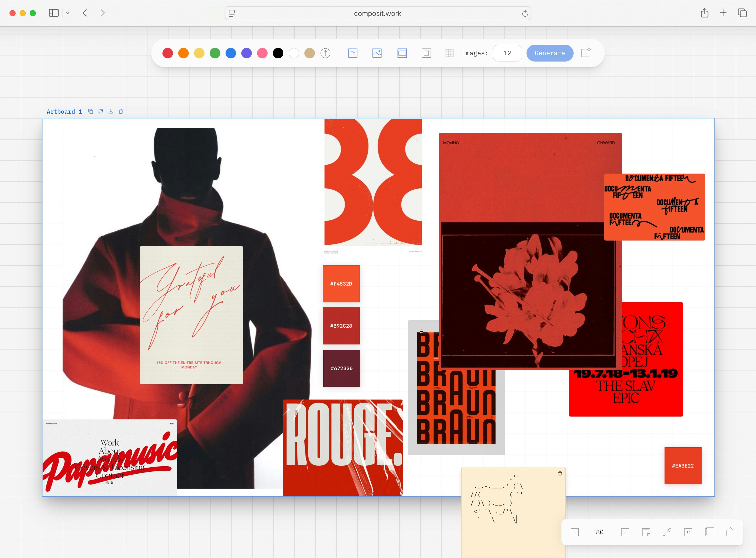Select the Papamusic website image
This screenshot has height=558, width=756.
point(110,458)
